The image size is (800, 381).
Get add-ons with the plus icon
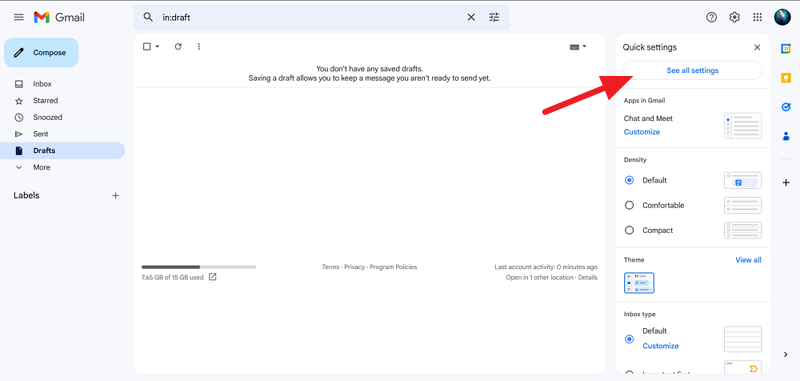tap(786, 183)
